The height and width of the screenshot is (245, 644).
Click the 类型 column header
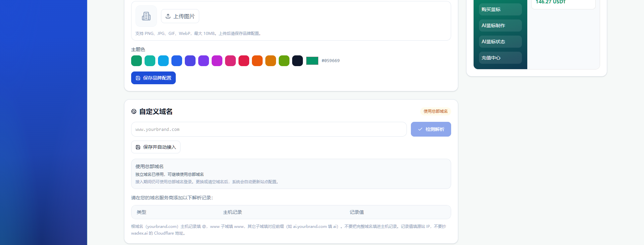point(142,212)
